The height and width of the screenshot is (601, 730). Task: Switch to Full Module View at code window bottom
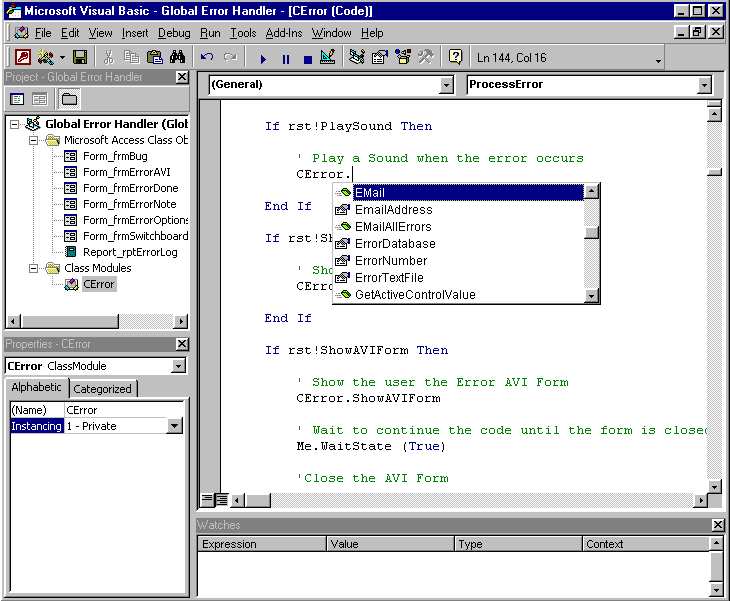click(222, 500)
